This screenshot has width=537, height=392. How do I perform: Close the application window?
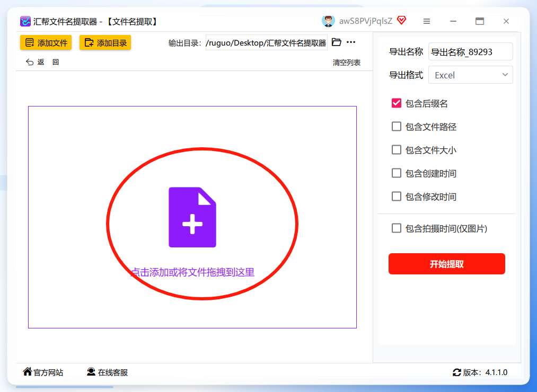pyautogui.click(x=506, y=21)
